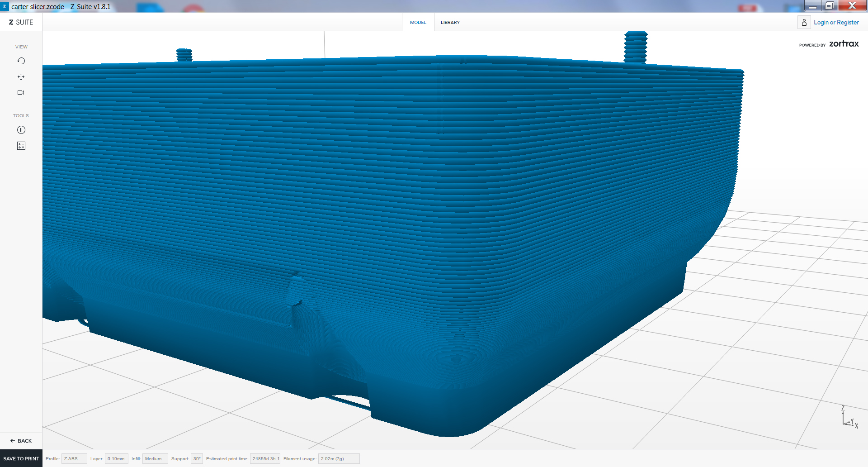Click the Filament usage field
Screen dimensions: 868x467
tap(339, 459)
